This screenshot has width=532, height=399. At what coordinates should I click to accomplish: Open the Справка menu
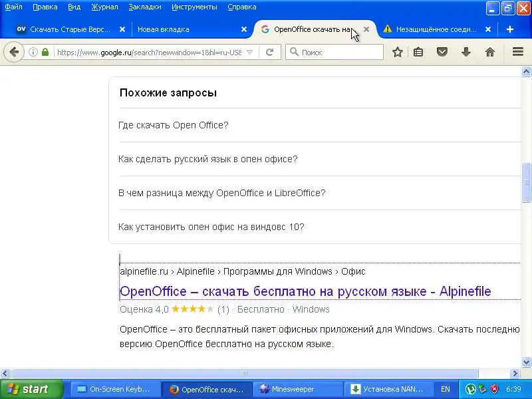242,7
